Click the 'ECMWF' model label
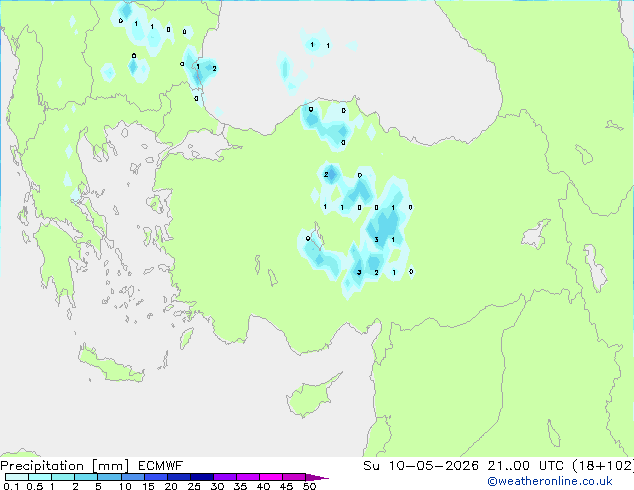634x490 pixels. click(x=161, y=466)
